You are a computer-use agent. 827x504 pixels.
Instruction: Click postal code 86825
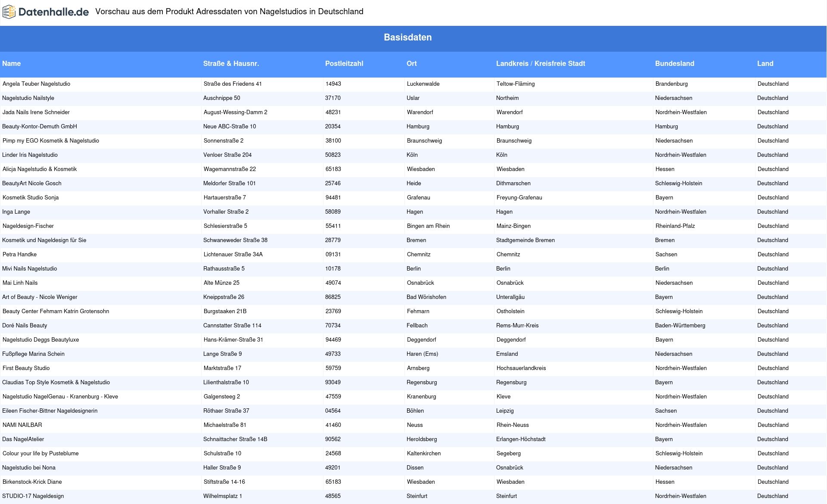[x=333, y=297]
